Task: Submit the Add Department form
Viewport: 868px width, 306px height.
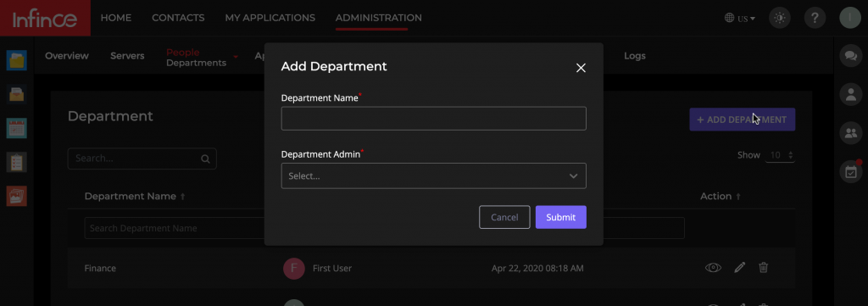Action: click(561, 218)
